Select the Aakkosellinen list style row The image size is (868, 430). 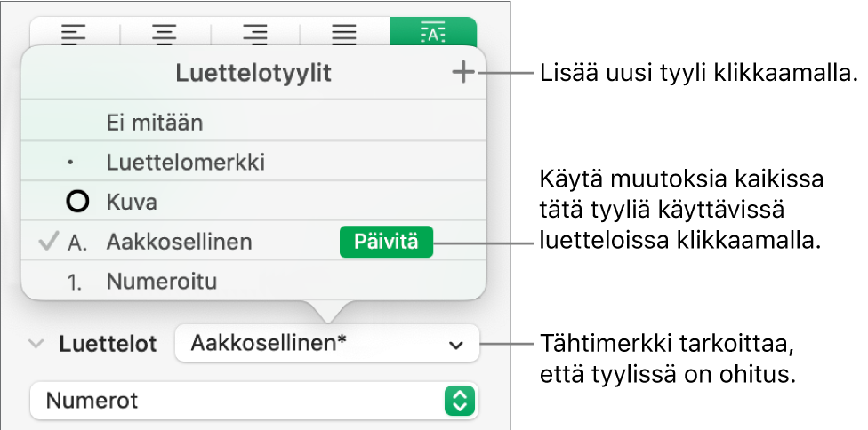pos(179,242)
